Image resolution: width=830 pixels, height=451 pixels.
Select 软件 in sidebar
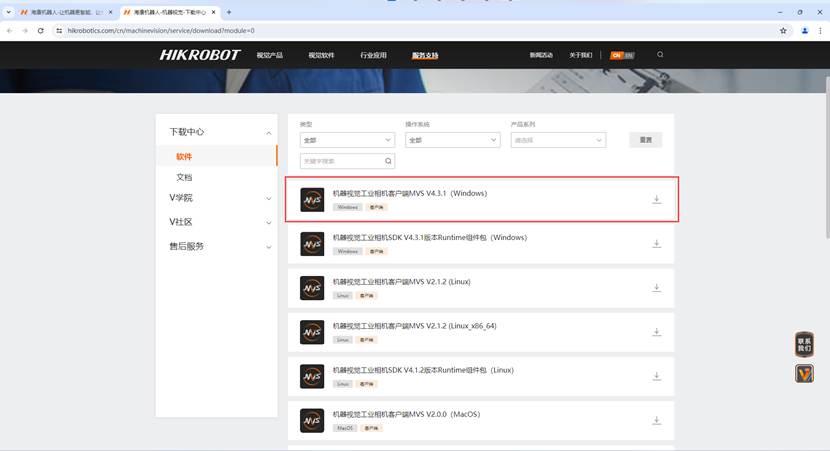(184, 157)
